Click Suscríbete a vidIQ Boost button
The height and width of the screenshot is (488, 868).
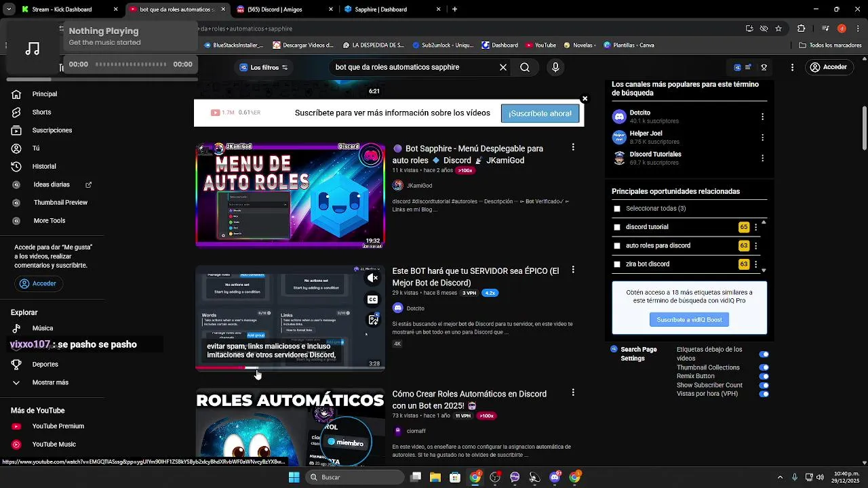point(689,320)
